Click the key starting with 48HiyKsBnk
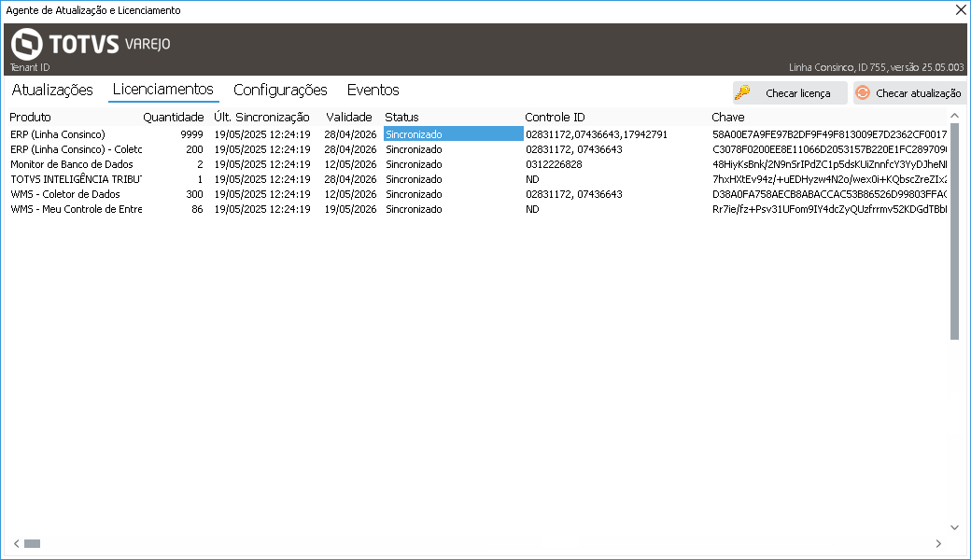 pyautogui.click(x=829, y=164)
